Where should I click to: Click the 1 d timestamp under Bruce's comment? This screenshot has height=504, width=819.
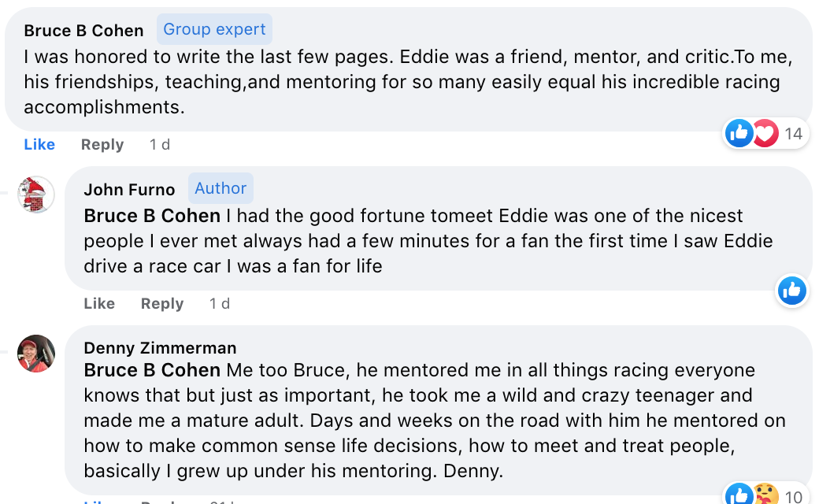160,145
